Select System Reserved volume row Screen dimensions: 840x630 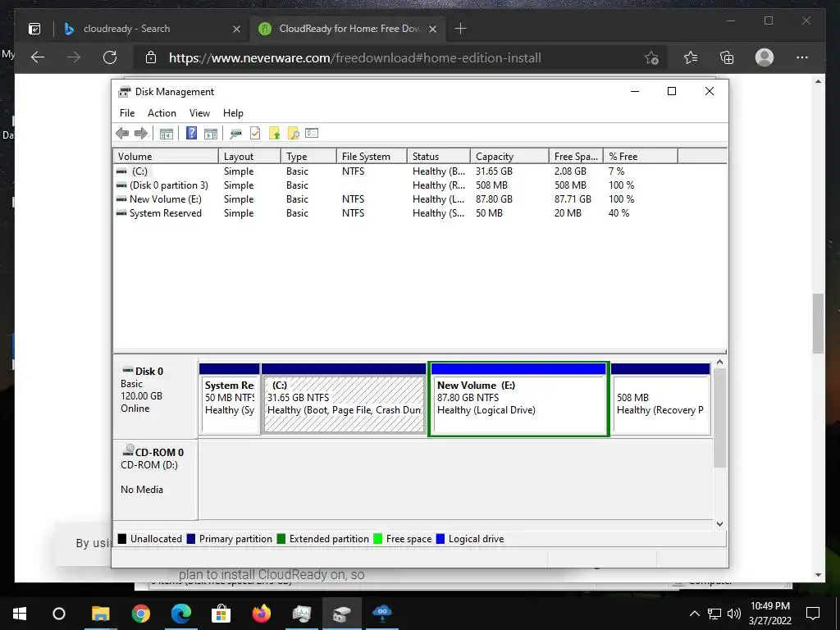pyautogui.click(x=420, y=213)
